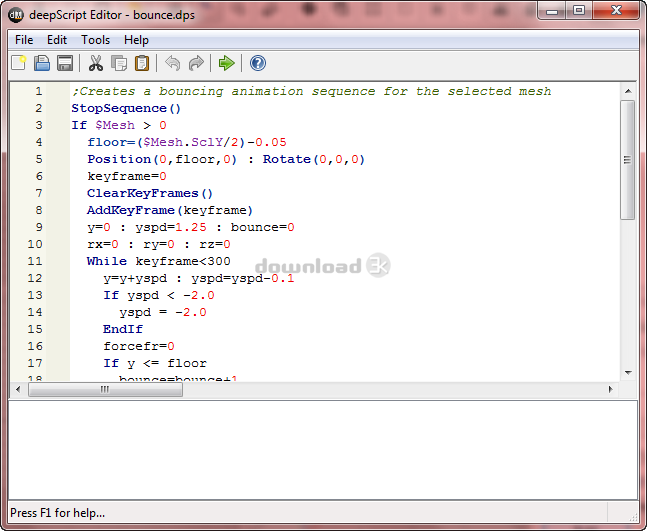Viewport: 647px width, 531px height.
Task: Close the deepScript Editor window
Action: (x=616, y=11)
